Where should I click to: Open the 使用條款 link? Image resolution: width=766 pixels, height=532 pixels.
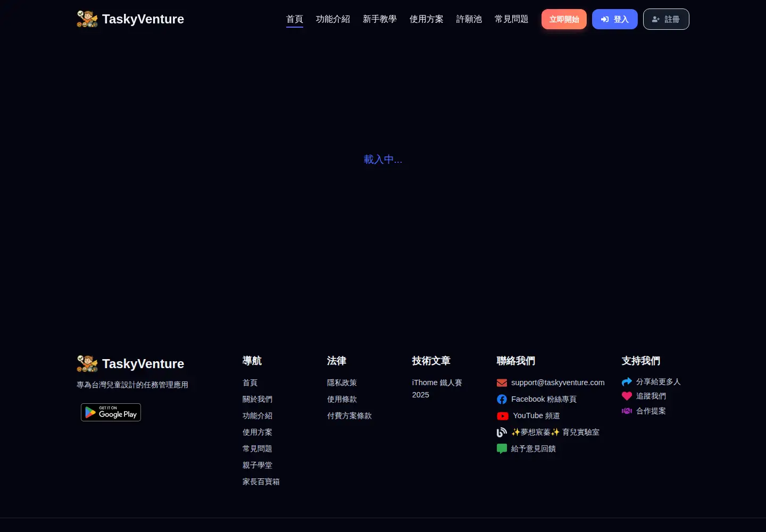pos(342,400)
